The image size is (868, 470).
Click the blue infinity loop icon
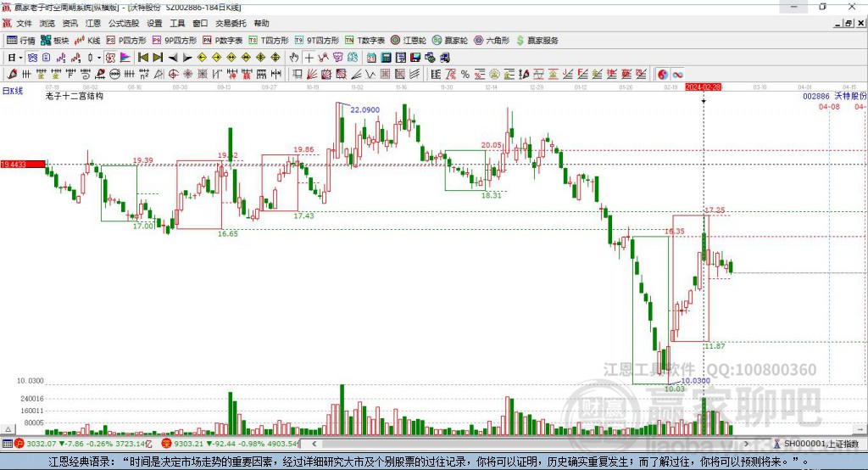tap(677, 75)
